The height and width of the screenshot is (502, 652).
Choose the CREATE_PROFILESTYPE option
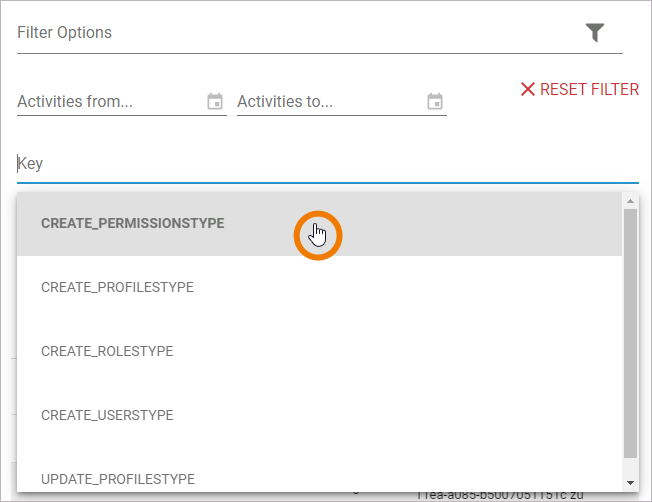tap(117, 287)
